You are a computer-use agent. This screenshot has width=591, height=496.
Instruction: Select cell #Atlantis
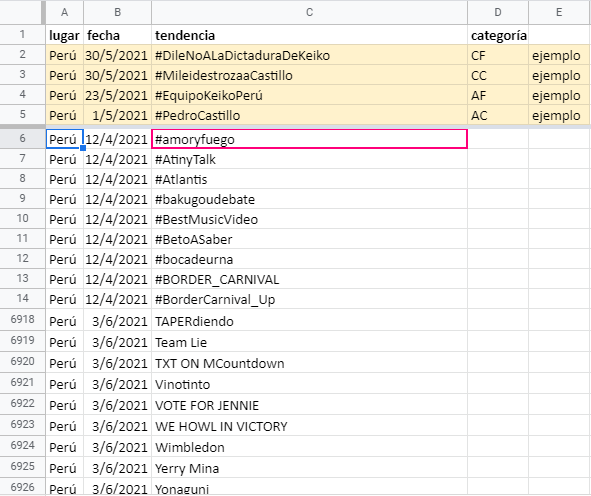[309, 179]
